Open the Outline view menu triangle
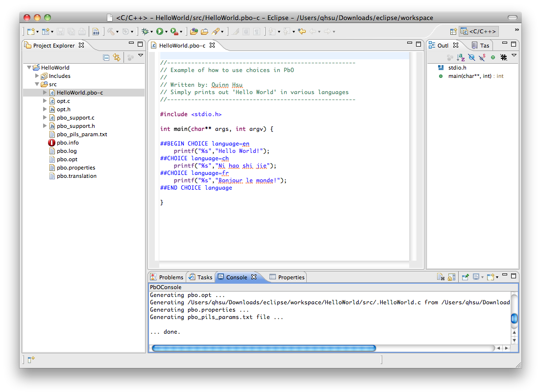This screenshot has height=392, width=541. 514,56
